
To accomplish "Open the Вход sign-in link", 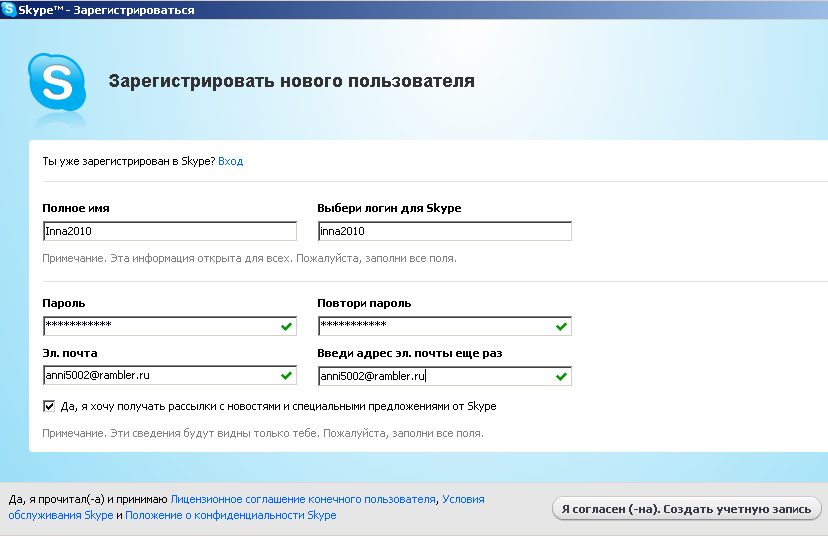I will (x=230, y=161).
